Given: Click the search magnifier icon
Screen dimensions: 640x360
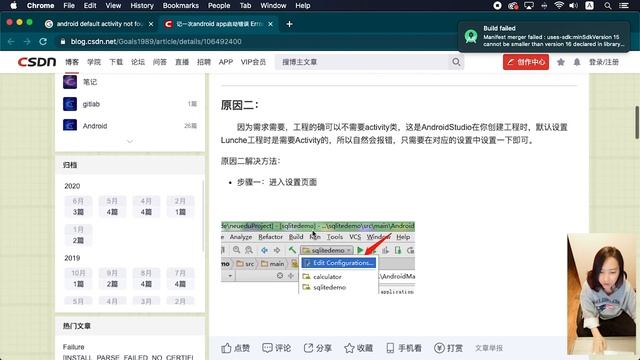Looking at the screenshot, I should point(456,62).
